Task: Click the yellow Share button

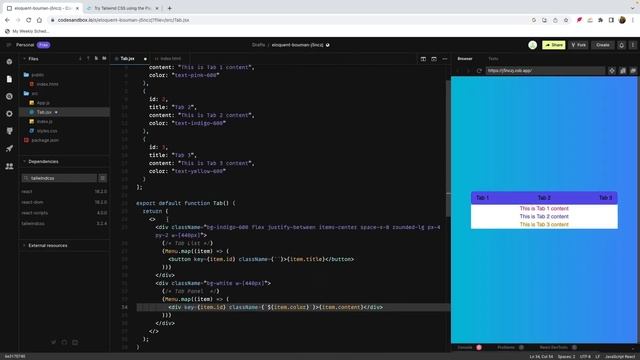Action: (553, 45)
